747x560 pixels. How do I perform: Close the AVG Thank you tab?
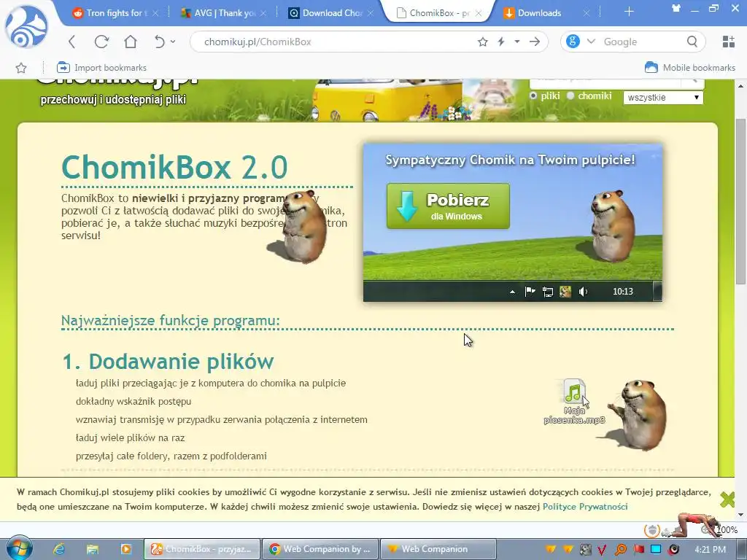(263, 13)
